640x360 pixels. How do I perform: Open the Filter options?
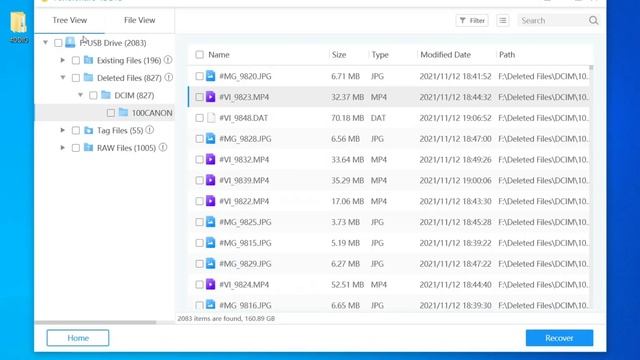point(472,20)
